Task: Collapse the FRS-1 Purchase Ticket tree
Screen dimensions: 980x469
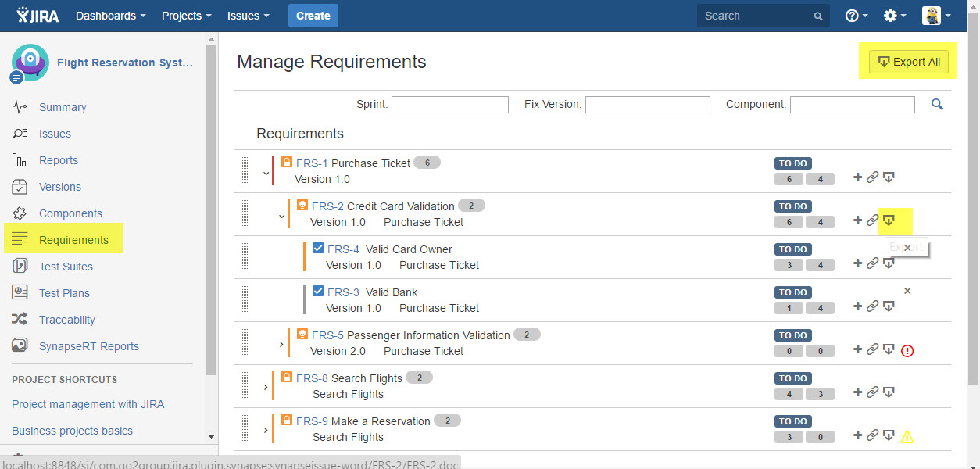Action: pyautogui.click(x=266, y=174)
